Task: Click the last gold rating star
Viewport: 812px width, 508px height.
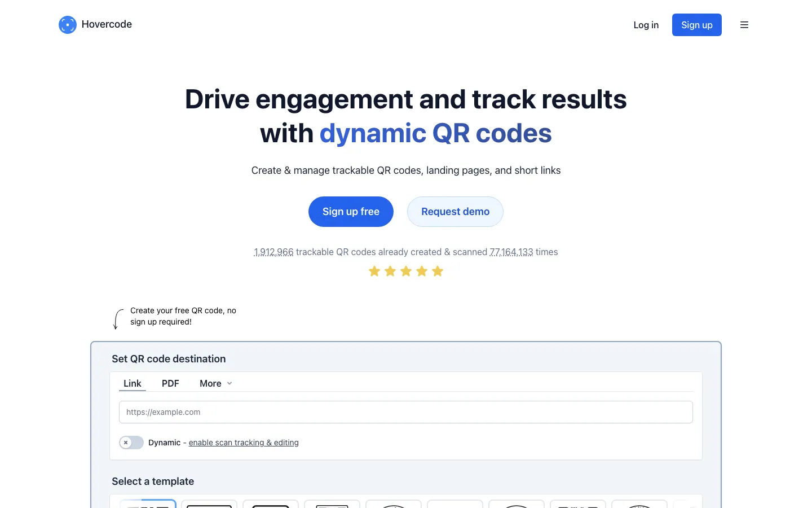Action: point(438,271)
